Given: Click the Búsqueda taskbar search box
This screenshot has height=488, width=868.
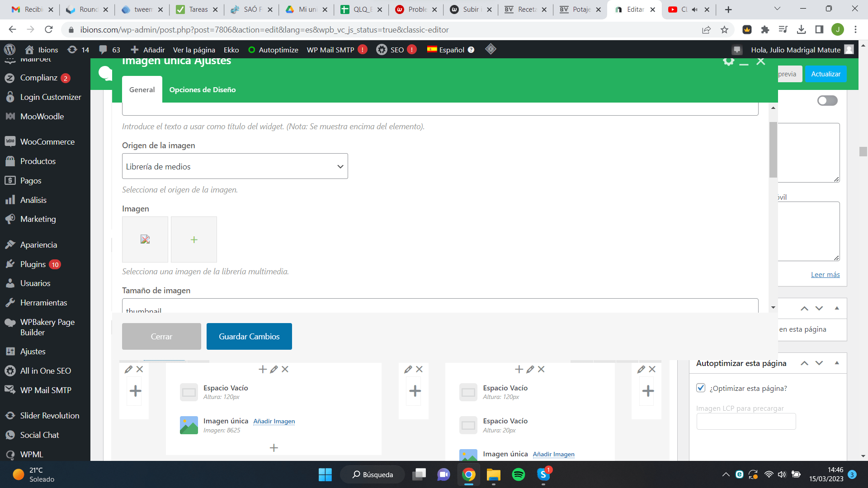Looking at the screenshot, I should coord(373,474).
